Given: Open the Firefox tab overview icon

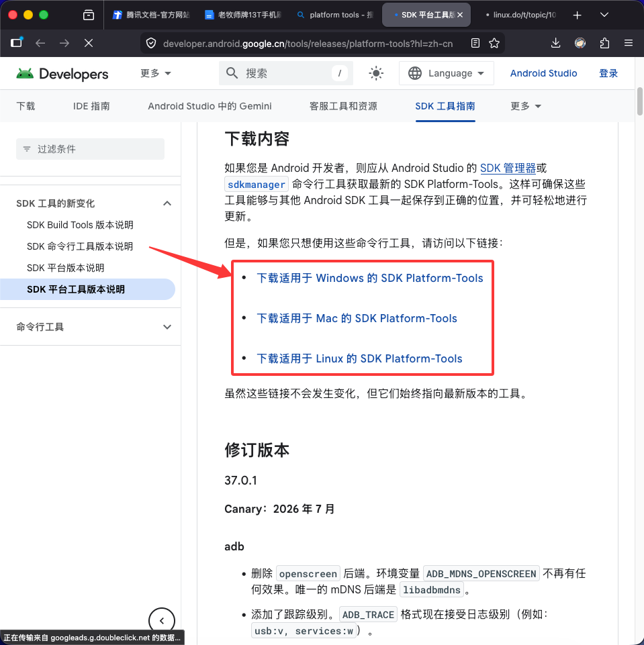Looking at the screenshot, I should (89, 15).
